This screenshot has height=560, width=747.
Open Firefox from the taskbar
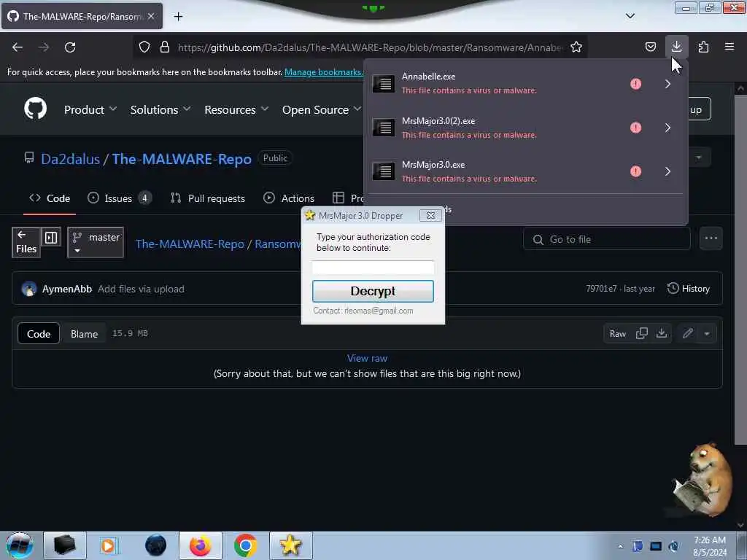coord(201,545)
